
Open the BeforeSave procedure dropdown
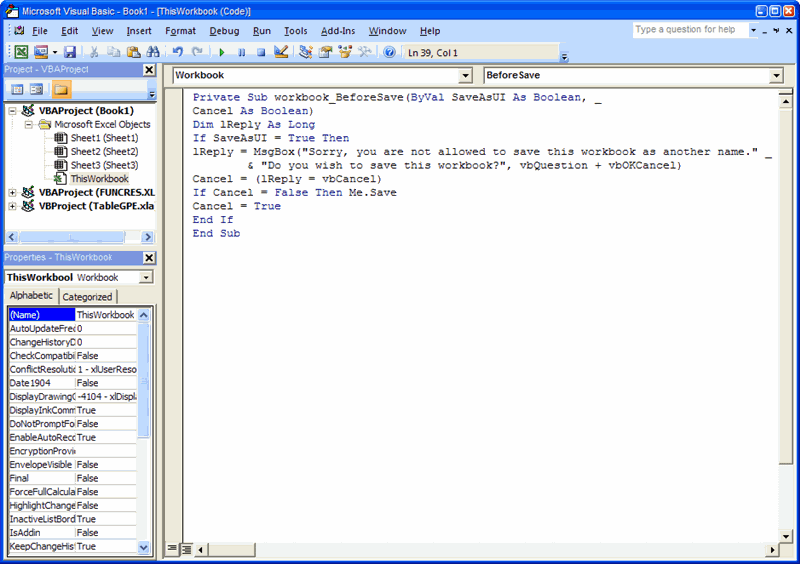(x=776, y=76)
